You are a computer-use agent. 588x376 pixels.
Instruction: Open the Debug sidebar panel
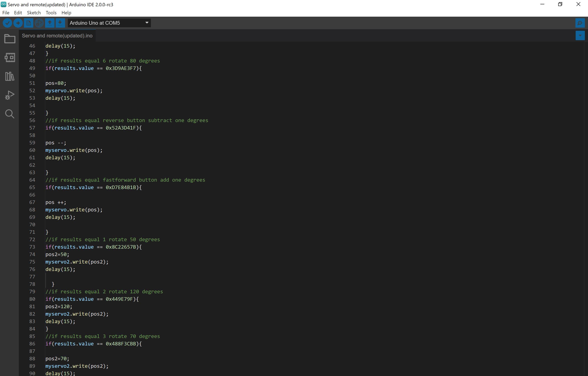pos(10,95)
